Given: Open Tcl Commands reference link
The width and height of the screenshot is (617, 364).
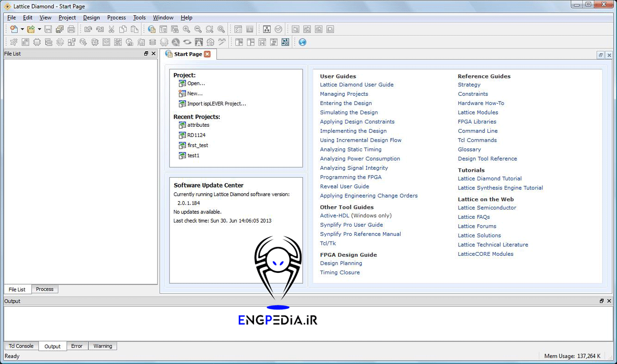Looking at the screenshot, I should [x=477, y=140].
